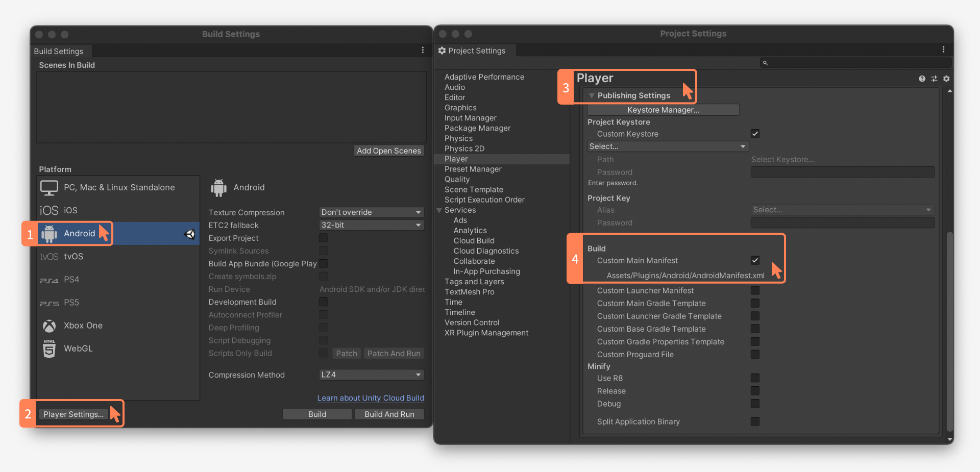Enable Custom Launcher Manifest checkbox

pos(755,290)
